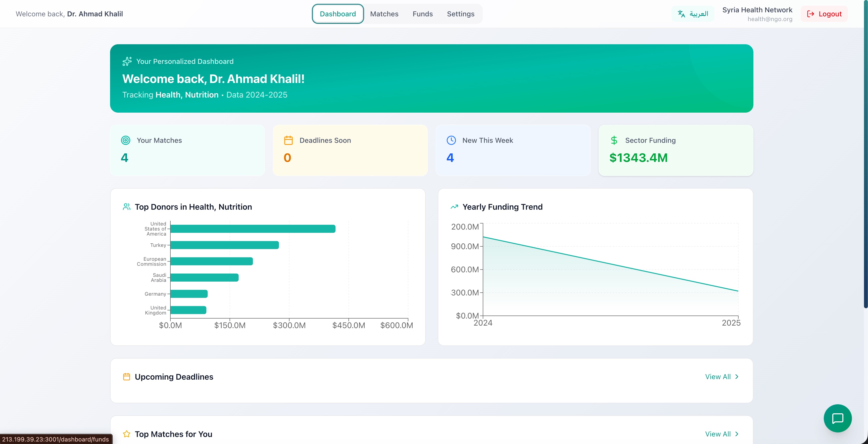
Task: Click the dollar icon on Sector Funding
Action: click(x=614, y=140)
